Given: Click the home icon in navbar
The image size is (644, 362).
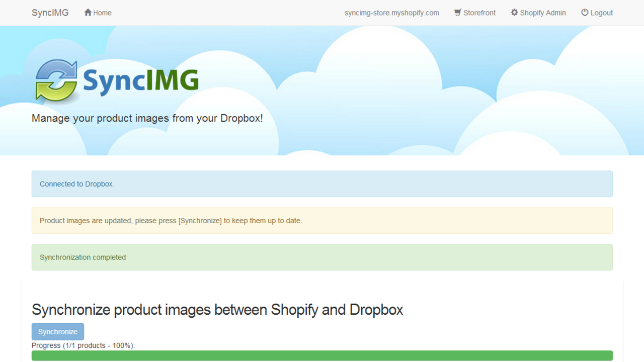Looking at the screenshot, I should tap(88, 13).
